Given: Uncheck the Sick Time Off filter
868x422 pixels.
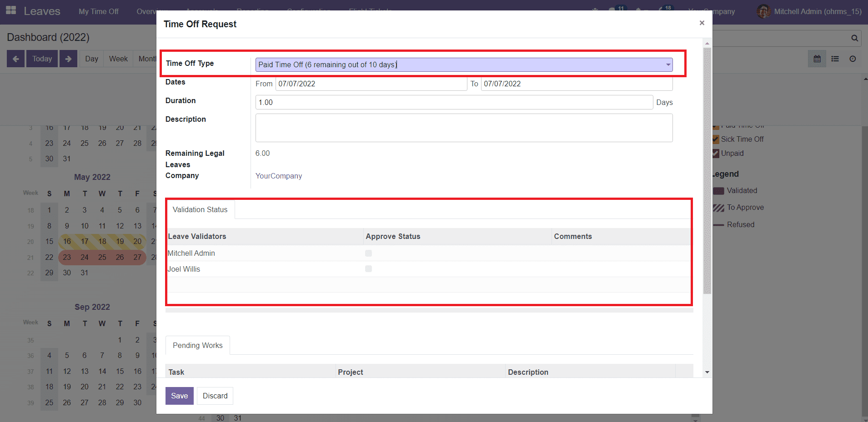Looking at the screenshot, I should [716, 139].
